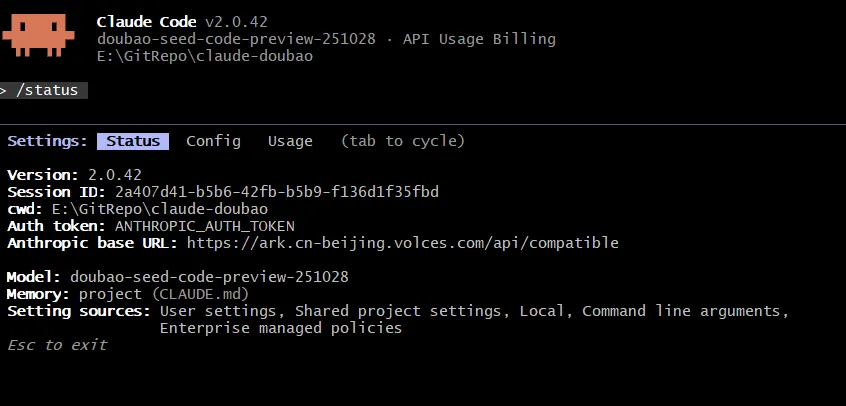The width and height of the screenshot is (846, 406).
Task: Click the /status command input
Action: coord(46,90)
